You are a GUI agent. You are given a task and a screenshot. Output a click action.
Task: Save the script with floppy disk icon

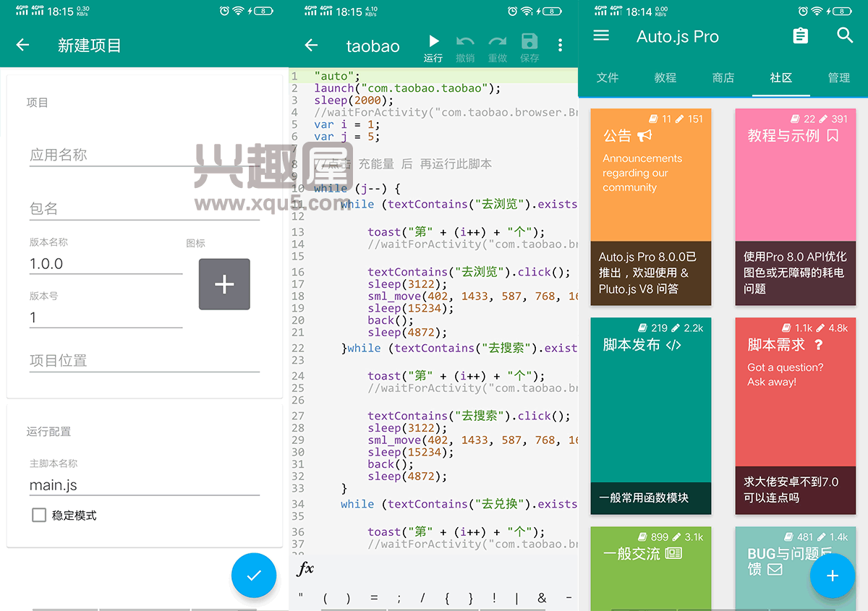529,41
